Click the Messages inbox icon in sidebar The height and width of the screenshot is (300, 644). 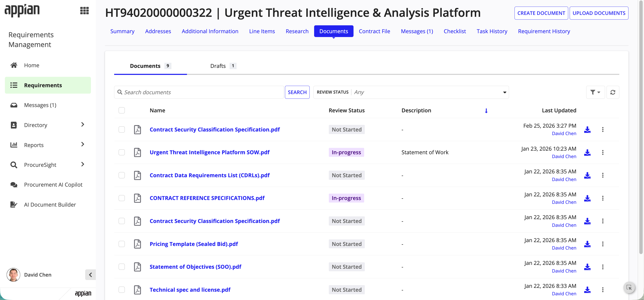14,105
